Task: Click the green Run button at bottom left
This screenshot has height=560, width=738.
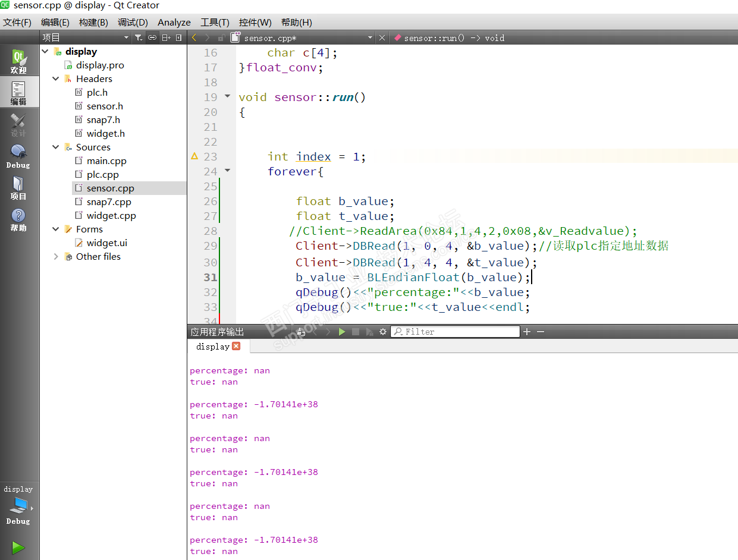Action: click(x=18, y=547)
